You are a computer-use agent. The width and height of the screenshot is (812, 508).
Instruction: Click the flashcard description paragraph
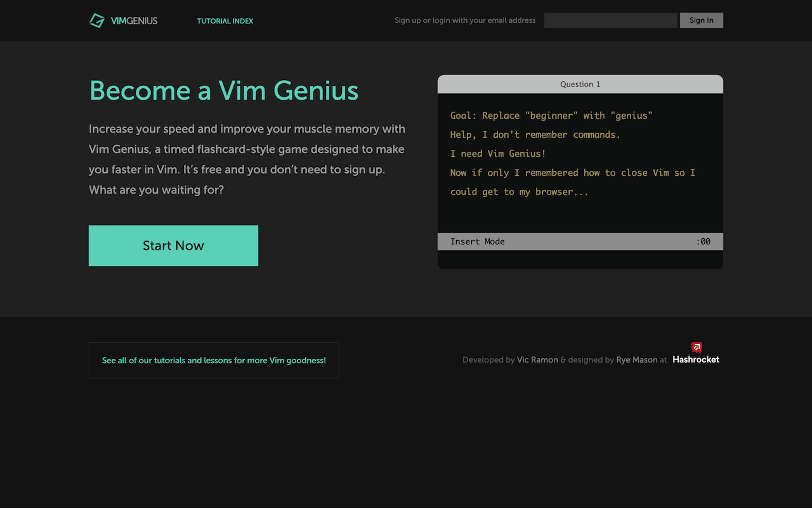[x=247, y=159]
